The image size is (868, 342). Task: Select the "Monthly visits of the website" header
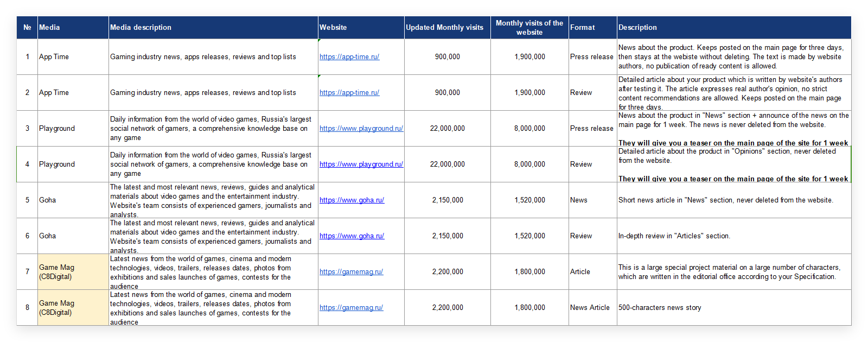(529, 28)
